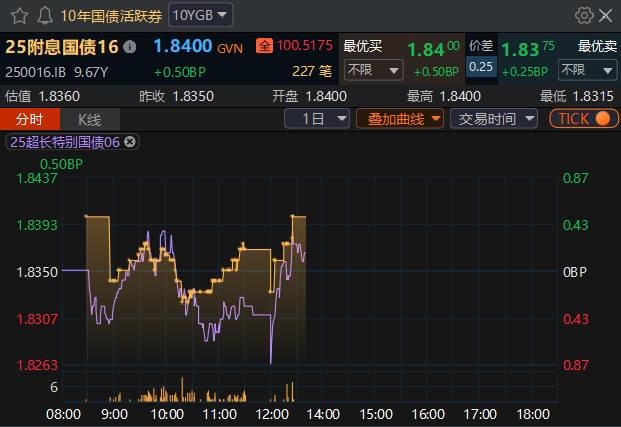The height and width of the screenshot is (427, 621).
Task: Click the volume axis label 6
Action: coord(54,387)
